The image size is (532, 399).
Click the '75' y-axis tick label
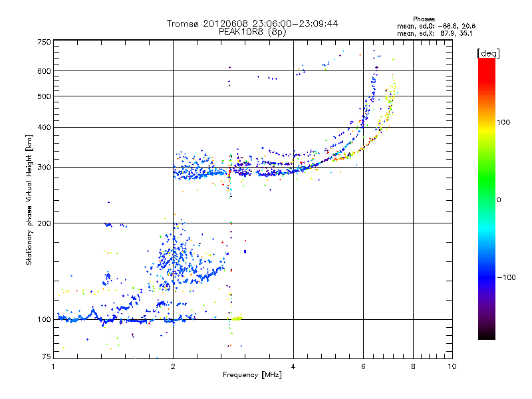[47, 356]
